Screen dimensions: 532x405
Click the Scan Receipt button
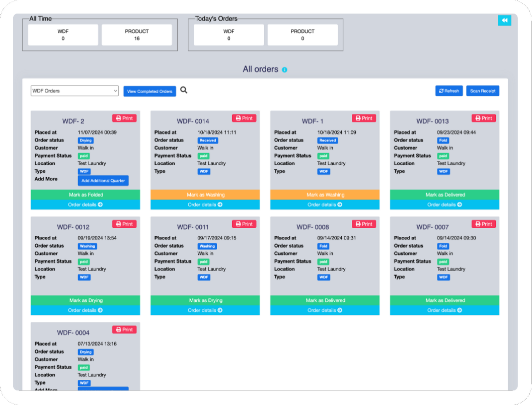[483, 91]
